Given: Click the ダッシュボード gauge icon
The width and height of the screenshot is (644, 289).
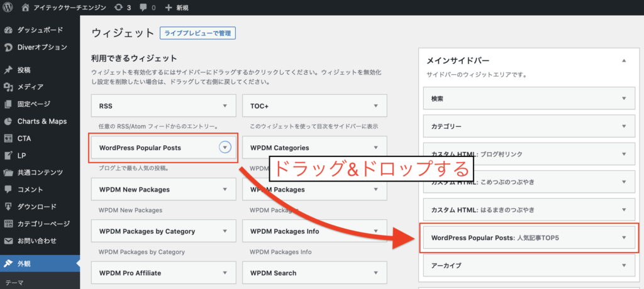Looking at the screenshot, I should [x=8, y=30].
